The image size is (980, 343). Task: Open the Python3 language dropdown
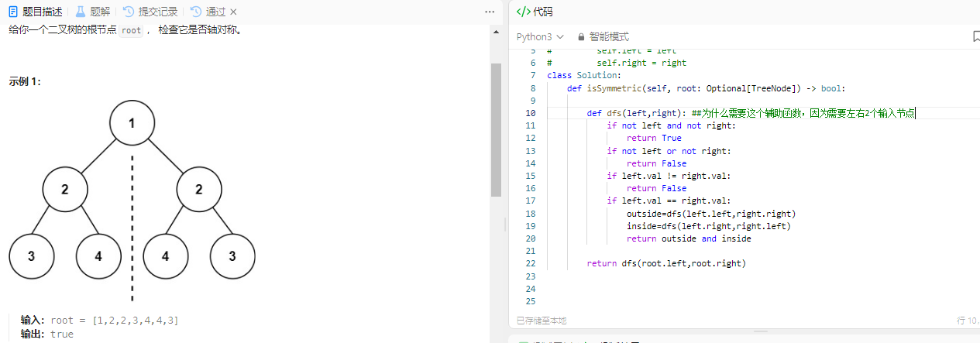(x=540, y=36)
